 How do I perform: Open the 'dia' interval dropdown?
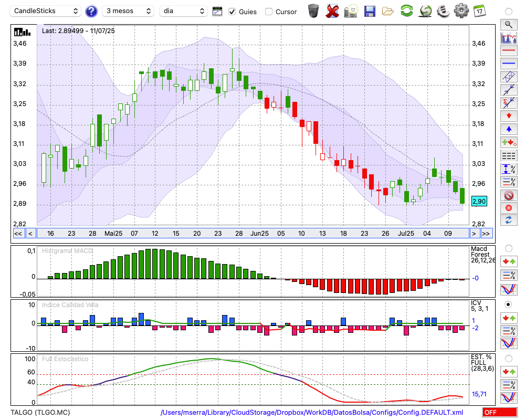(183, 11)
